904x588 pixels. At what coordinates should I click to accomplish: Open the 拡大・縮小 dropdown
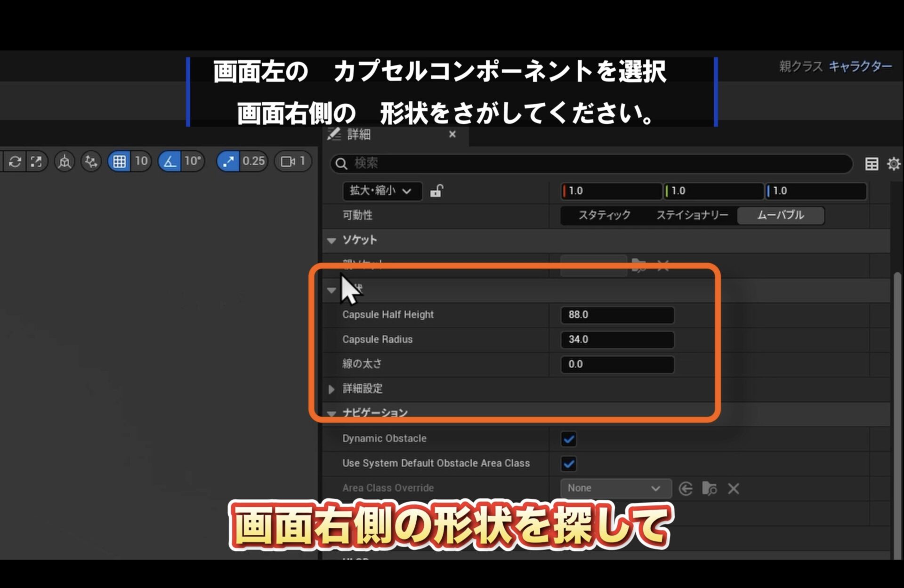381,191
